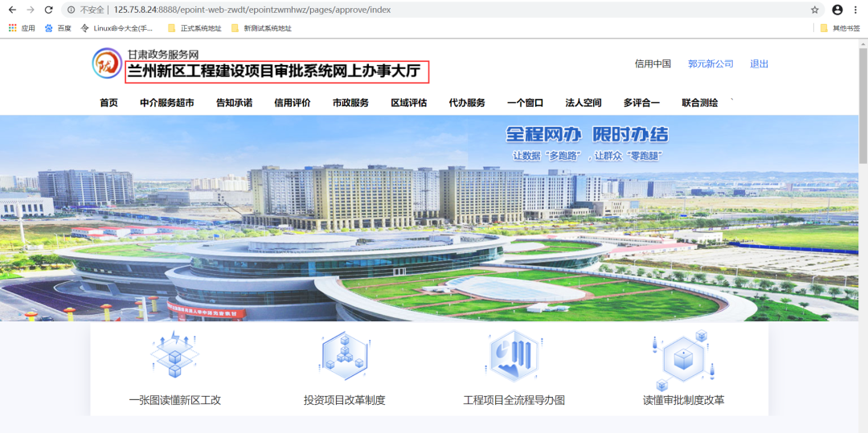This screenshot has width=868, height=433.
Task: Open Chrome user profile icon
Action: (837, 10)
